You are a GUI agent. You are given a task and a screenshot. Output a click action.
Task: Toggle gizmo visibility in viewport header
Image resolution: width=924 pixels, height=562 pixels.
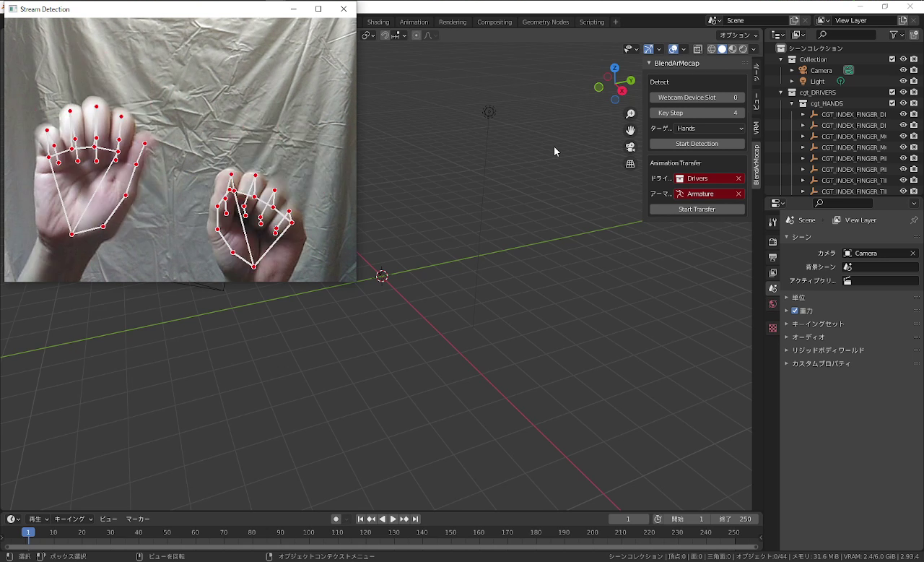tap(648, 49)
